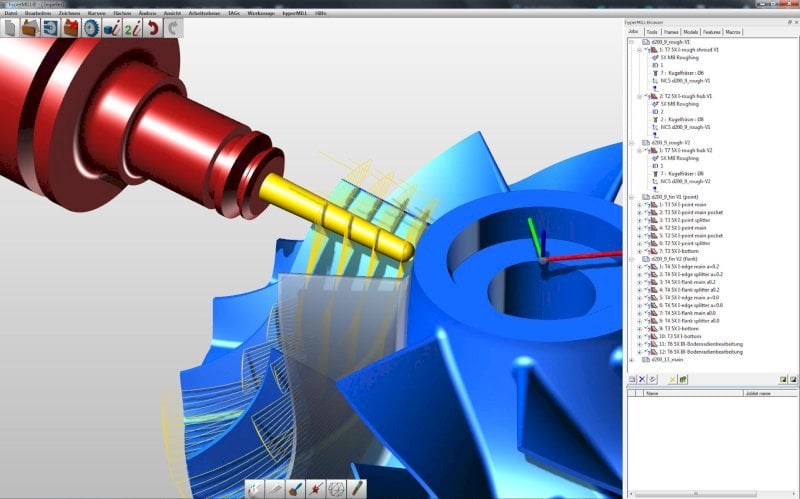800x499 pixels.
Task: Expand the d200_11_main job list
Action: point(632,360)
